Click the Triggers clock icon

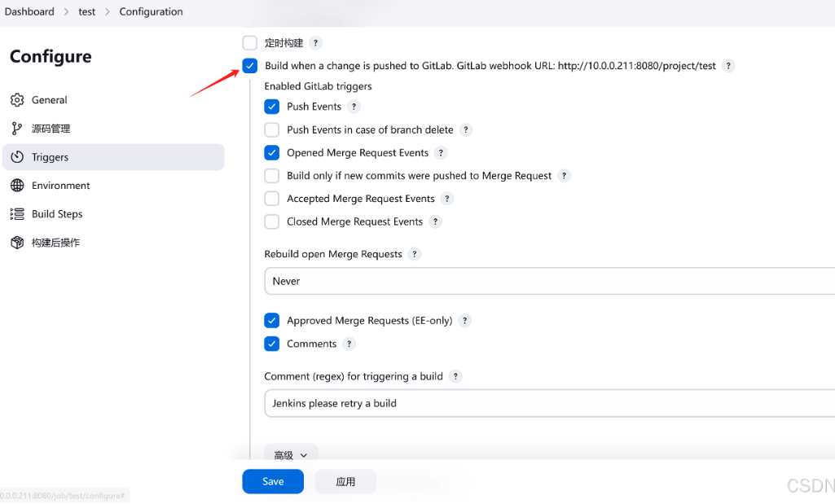pos(17,157)
